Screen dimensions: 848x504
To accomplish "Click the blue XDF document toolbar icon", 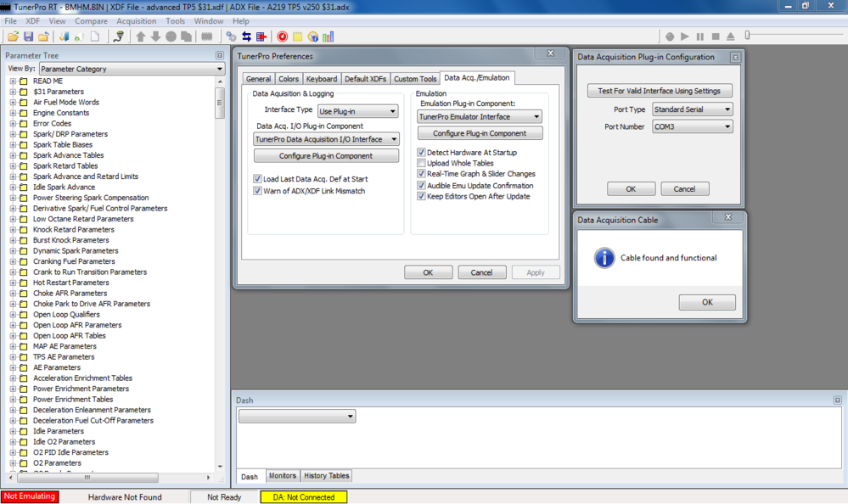I will (64, 36).
